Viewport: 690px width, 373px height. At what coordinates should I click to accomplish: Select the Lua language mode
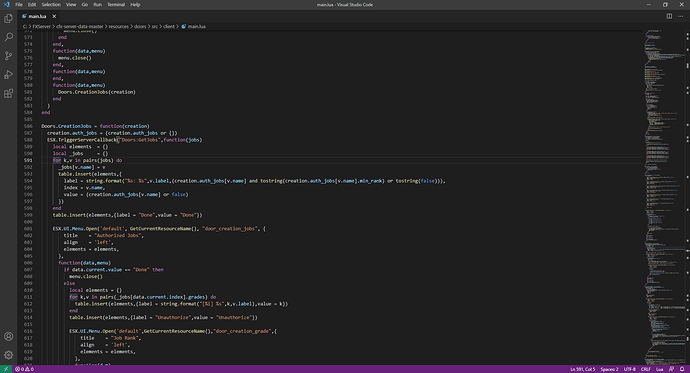tap(660, 369)
